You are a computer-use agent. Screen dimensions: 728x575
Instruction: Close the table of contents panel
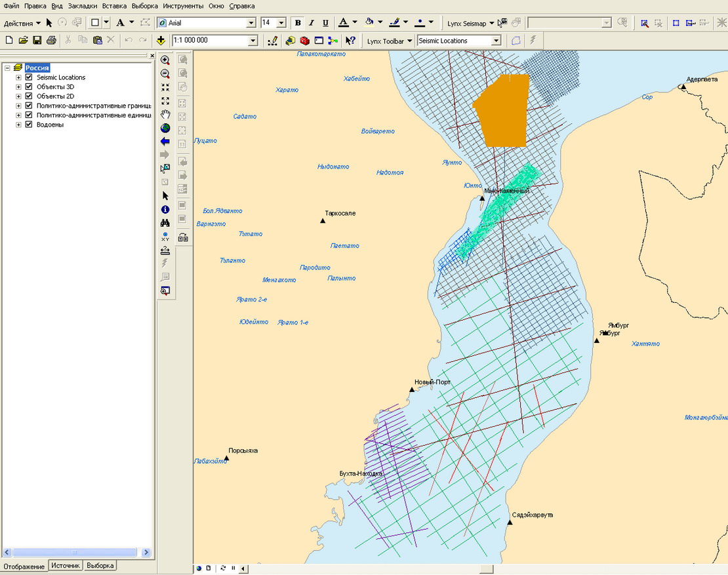click(x=152, y=56)
